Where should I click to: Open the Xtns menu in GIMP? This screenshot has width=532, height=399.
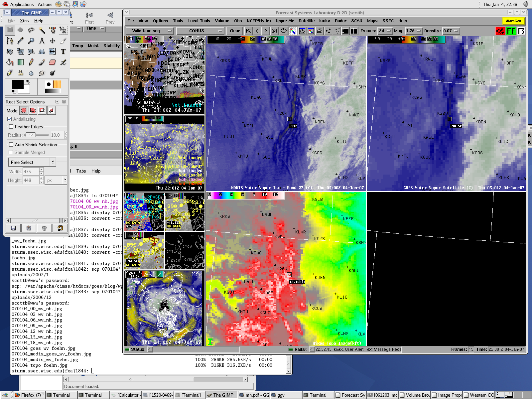click(x=24, y=21)
